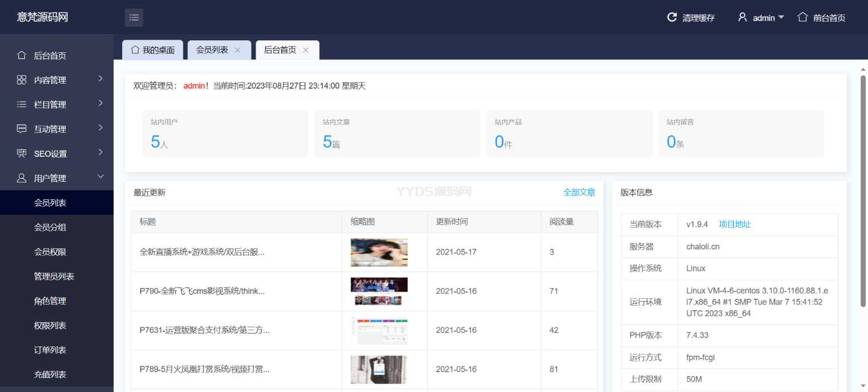868x392 pixels.
Task: Click the grid icon for 内容管理
Action: click(x=22, y=80)
